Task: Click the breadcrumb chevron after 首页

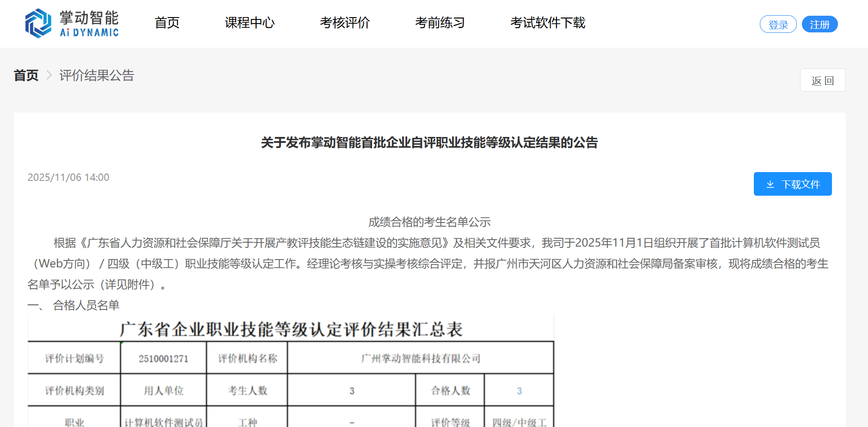Action: pyautogui.click(x=49, y=75)
